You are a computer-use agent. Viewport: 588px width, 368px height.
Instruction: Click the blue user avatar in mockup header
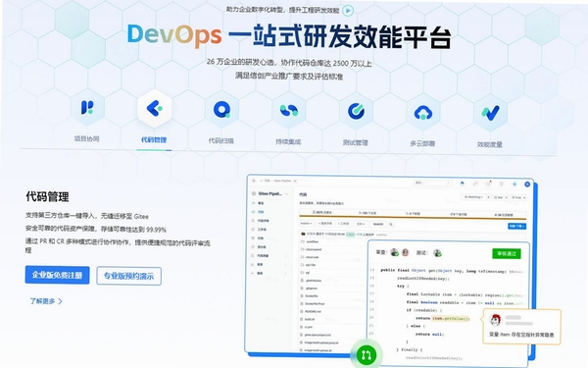[527, 184]
